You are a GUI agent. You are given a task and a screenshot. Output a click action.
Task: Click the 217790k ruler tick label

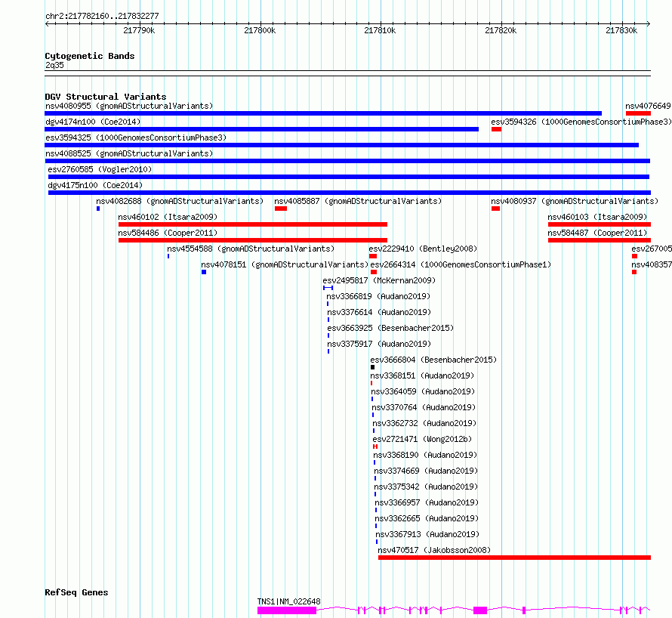(x=139, y=30)
